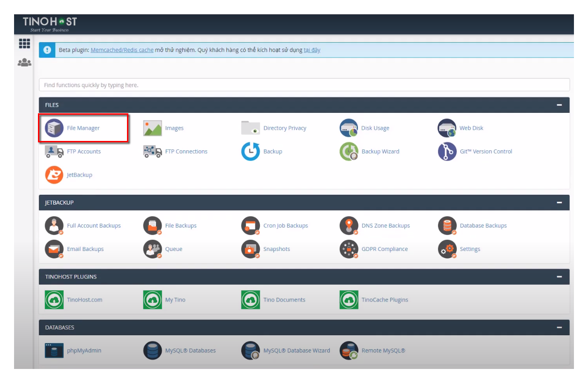Open Git Version Control icon
Screen dimensions: 588x383
click(447, 151)
